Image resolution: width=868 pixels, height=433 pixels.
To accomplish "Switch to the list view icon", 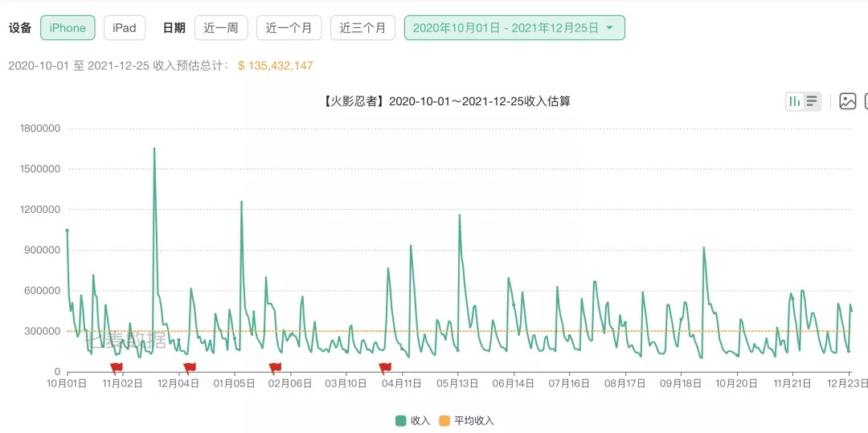I will click(812, 101).
